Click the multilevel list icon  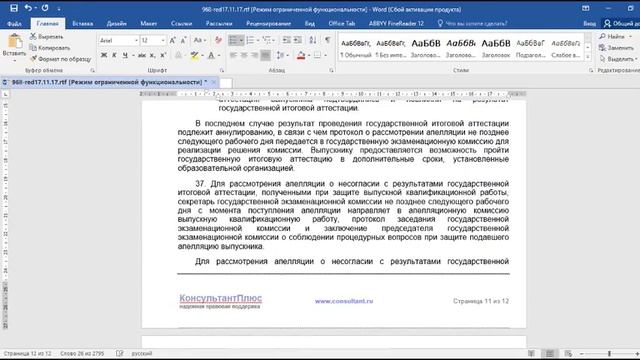click(268, 40)
